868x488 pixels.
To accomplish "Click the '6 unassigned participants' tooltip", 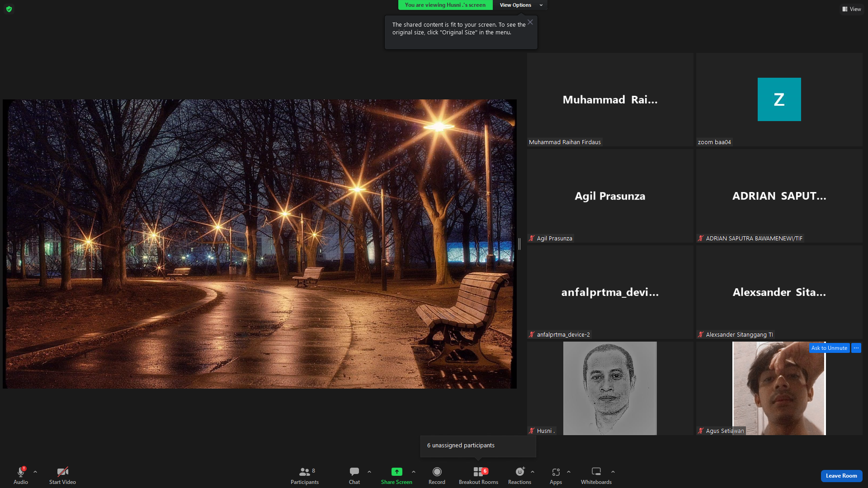I will pos(478,446).
